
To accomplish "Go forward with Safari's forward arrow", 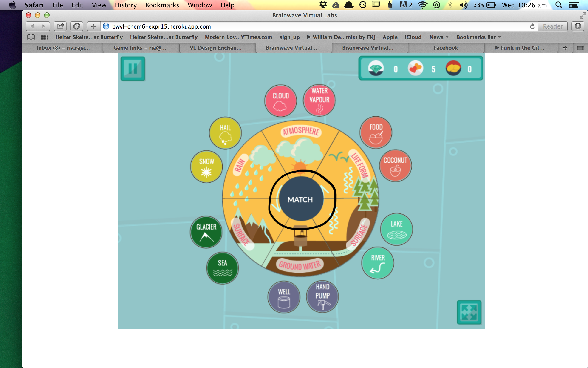I will (x=44, y=26).
